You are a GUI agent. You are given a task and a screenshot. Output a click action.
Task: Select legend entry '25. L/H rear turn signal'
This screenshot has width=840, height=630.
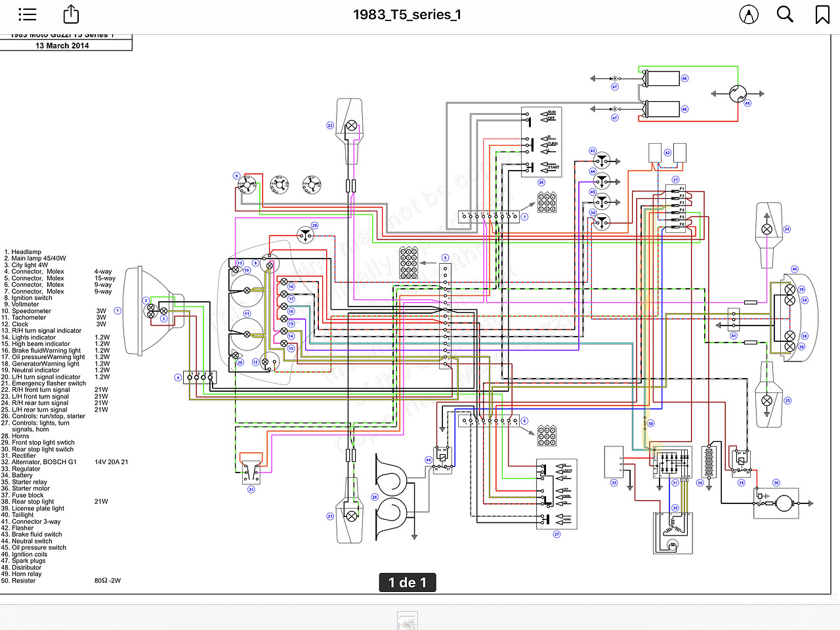[x=34, y=409]
